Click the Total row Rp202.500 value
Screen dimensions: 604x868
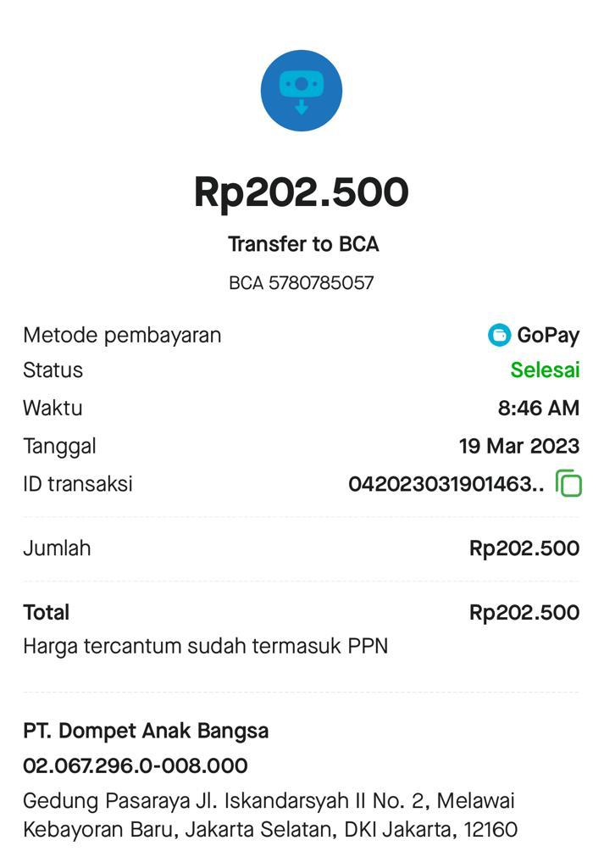(524, 612)
